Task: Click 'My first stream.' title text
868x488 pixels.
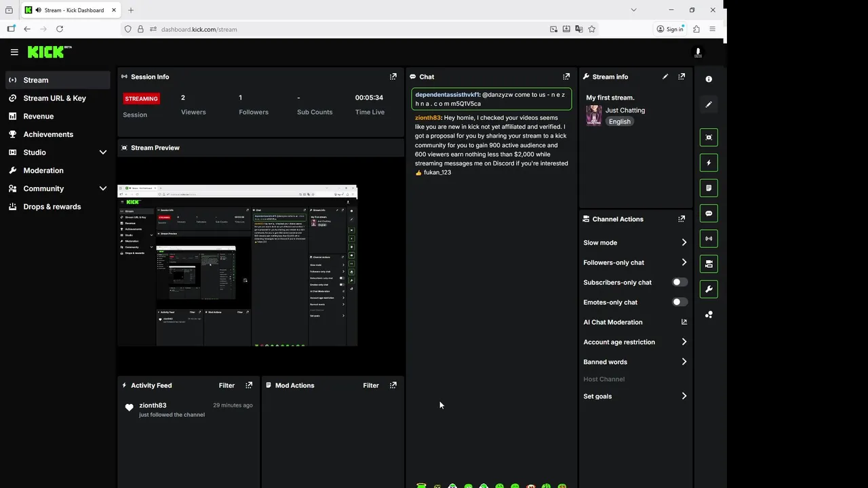Action: tap(610, 98)
